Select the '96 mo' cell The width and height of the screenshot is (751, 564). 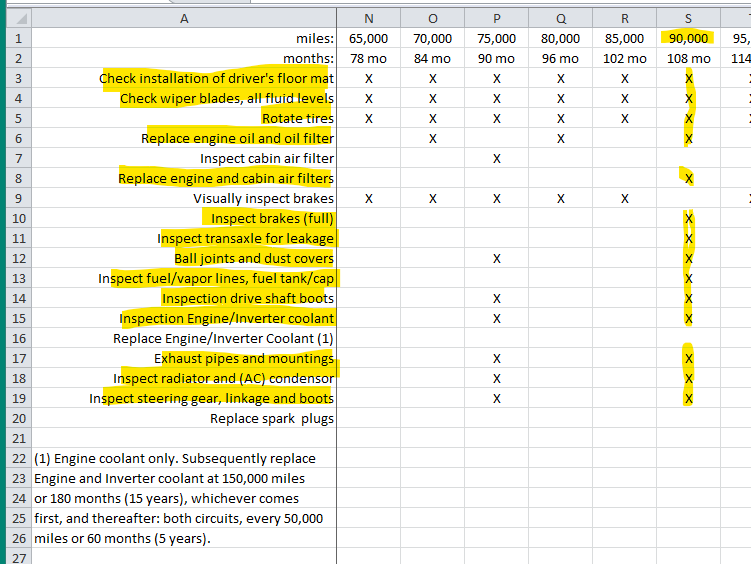click(x=561, y=58)
